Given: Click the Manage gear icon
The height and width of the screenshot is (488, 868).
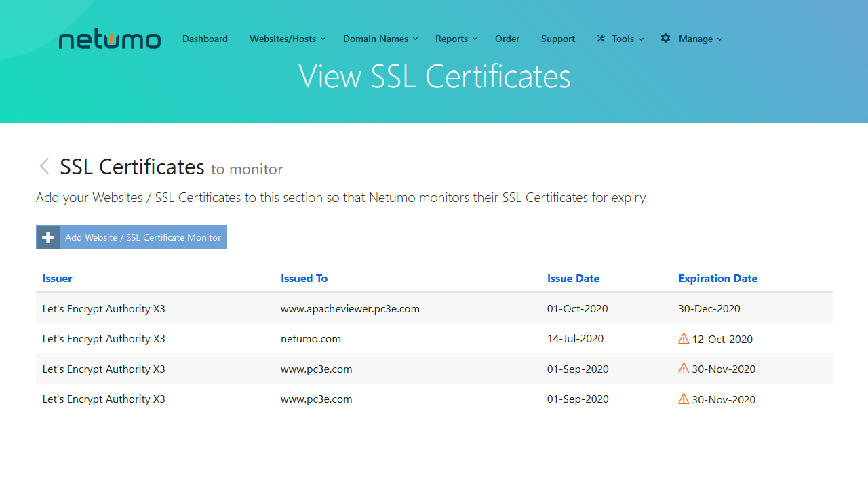Looking at the screenshot, I should pos(666,39).
